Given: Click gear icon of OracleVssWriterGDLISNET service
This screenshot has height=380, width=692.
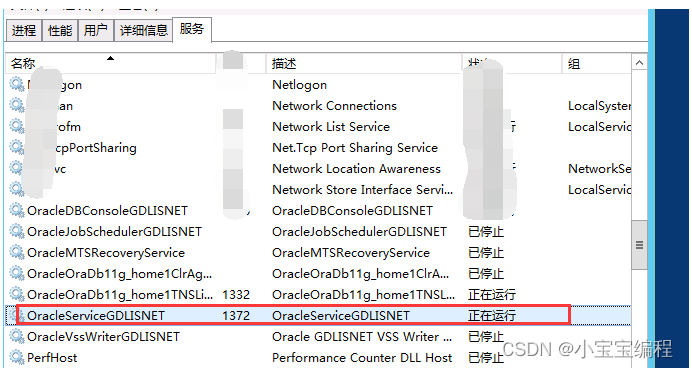Looking at the screenshot, I should coord(17,337).
